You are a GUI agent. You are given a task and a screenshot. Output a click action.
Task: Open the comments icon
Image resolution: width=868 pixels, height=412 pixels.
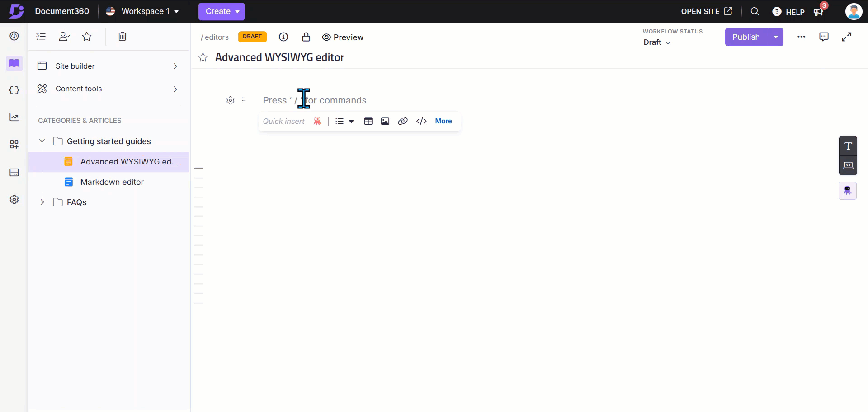click(824, 37)
